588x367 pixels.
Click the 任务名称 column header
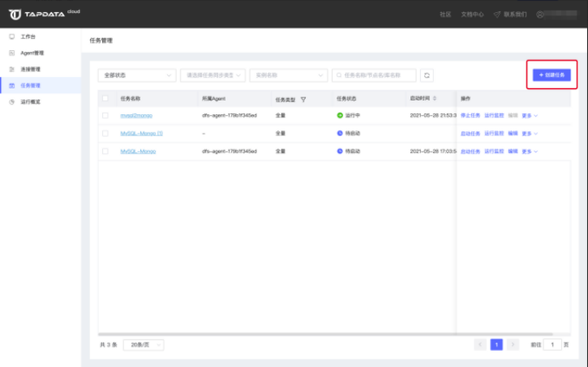point(130,99)
